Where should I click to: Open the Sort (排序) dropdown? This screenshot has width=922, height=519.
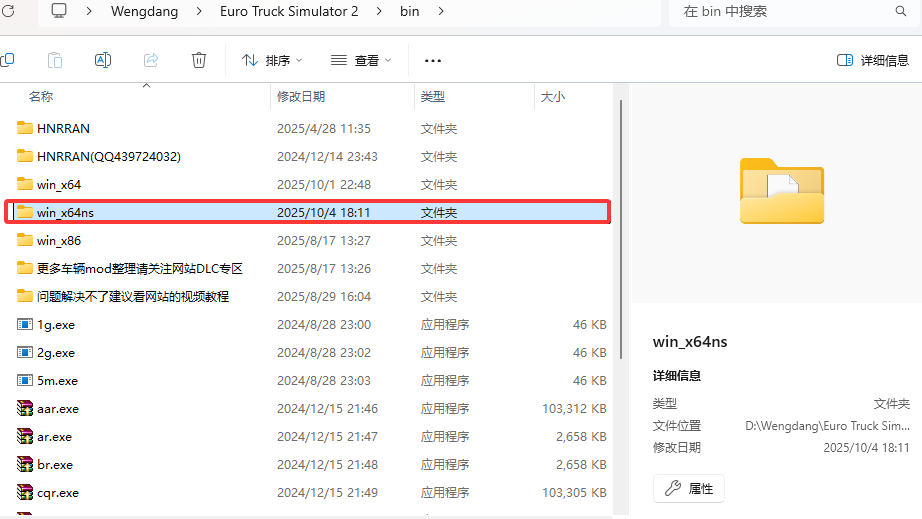[x=272, y=60]
